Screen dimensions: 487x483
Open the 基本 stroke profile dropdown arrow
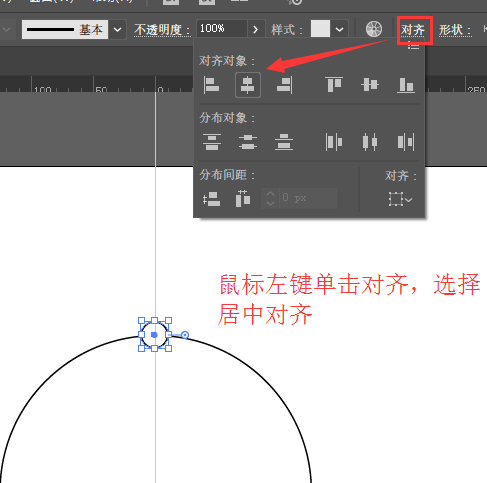coord(117,29)
